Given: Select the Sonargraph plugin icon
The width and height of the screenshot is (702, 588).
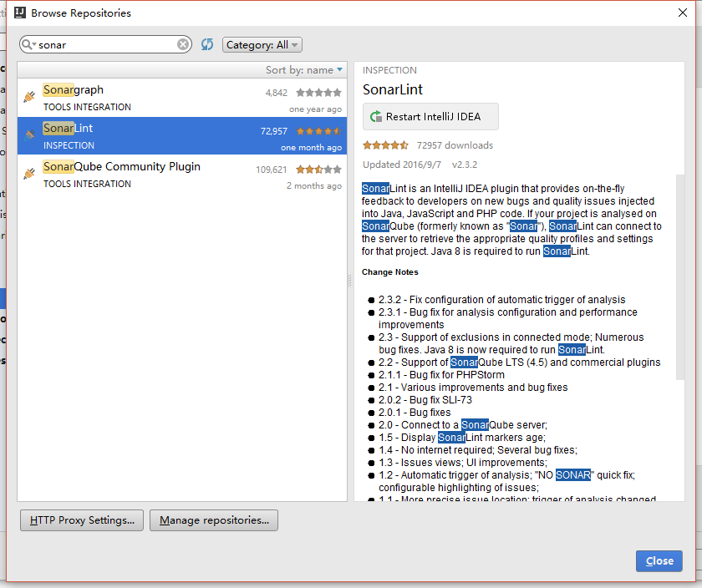Looking at the screenshot, I should pos(28,94).
